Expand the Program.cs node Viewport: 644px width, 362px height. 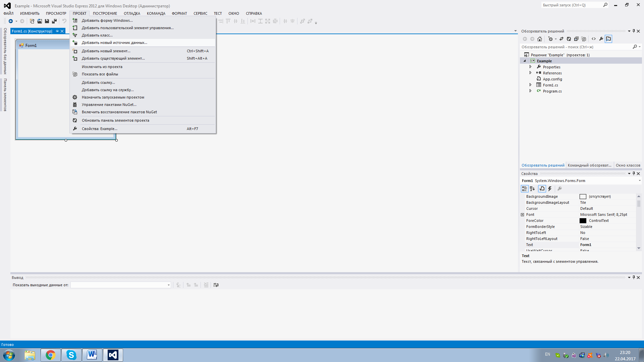click(530, 91)
